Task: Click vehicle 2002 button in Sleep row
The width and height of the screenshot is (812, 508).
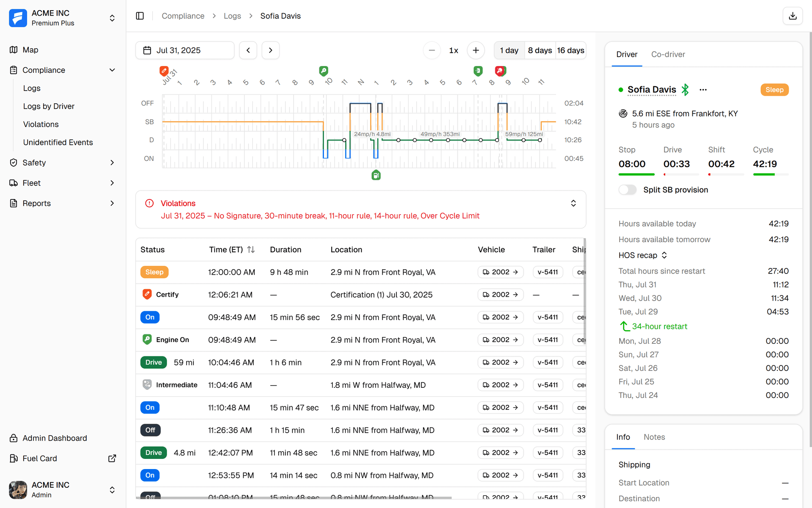Action: coord(500,272)
